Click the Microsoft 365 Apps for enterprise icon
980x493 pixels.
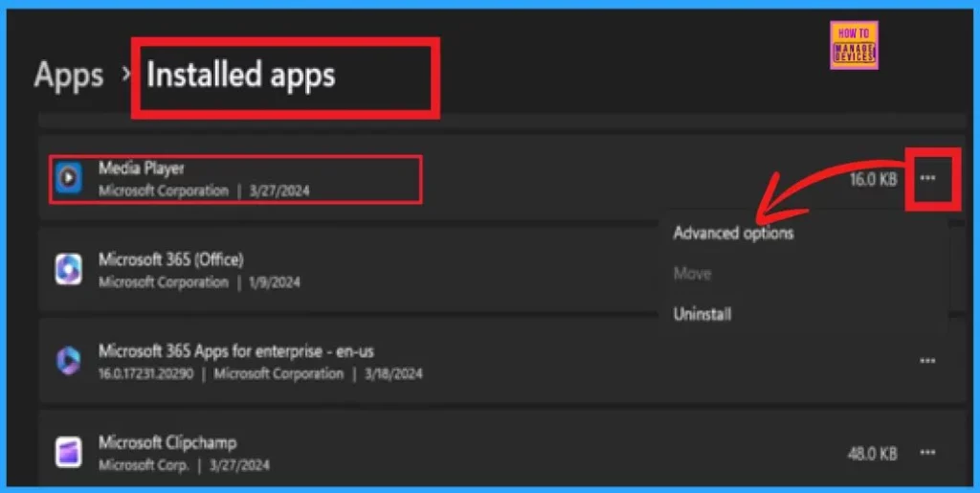(68, 361)
